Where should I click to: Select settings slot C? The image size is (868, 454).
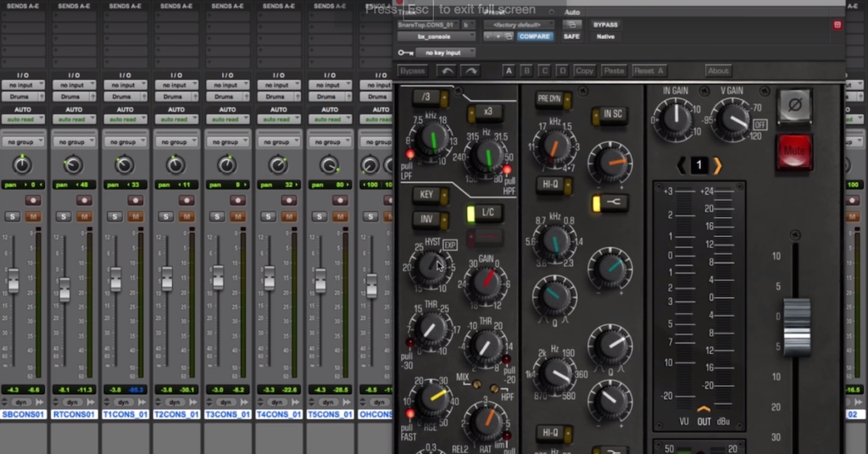click(545, 71)
